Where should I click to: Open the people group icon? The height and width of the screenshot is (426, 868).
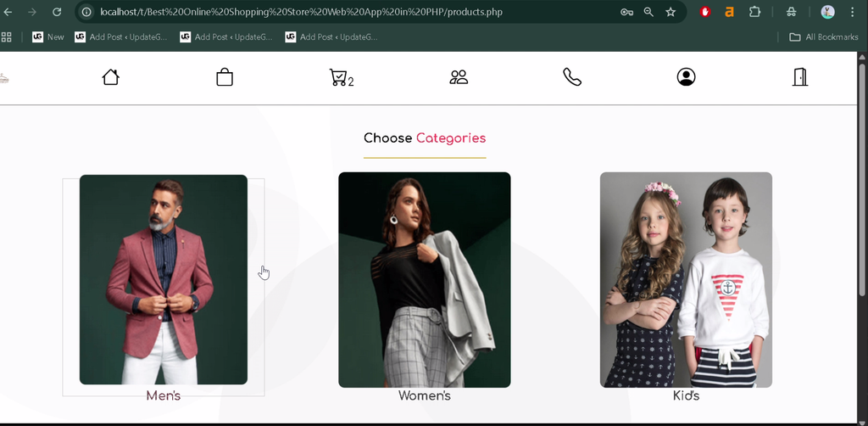pos(459,77)
